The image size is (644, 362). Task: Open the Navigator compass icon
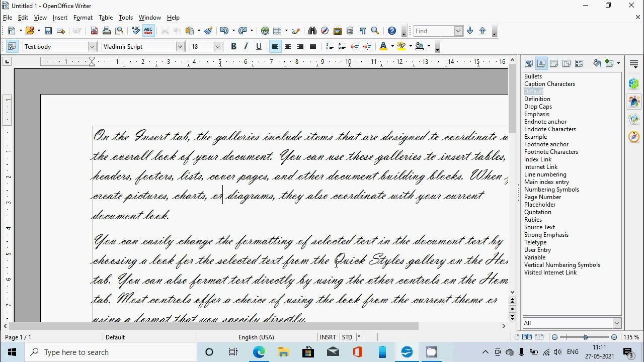point(325,31)
